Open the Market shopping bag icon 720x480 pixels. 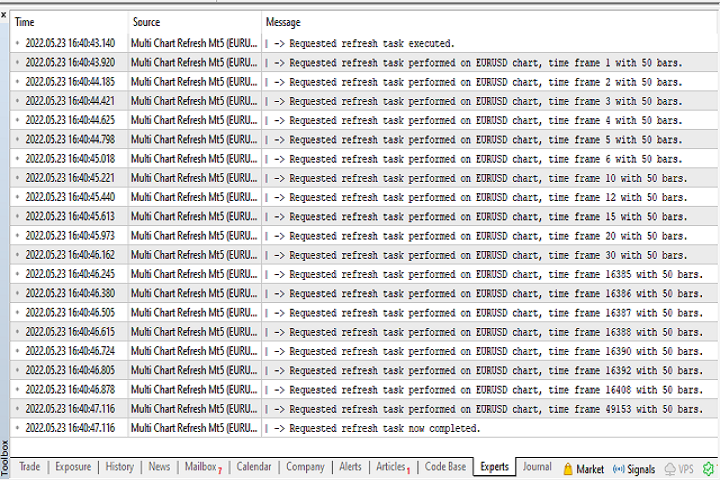[x=568, y=469]
